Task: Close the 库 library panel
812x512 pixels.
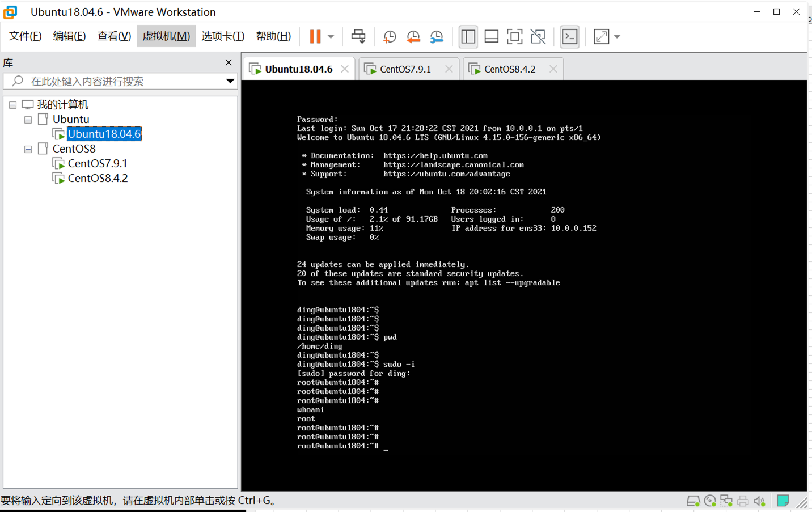Action: 229,62
